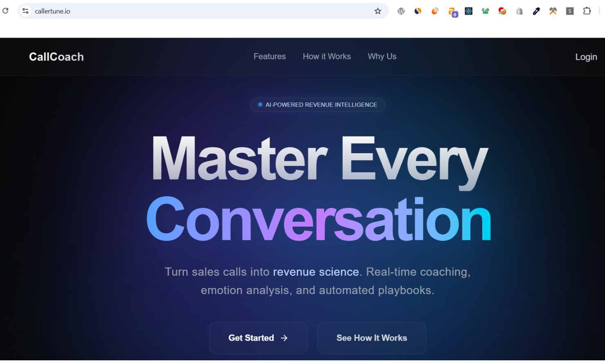The width and height of the screenshot is (605, 364).
Task: Open site settings via the address bar tune icon
Action: pyautogui.click(x=25, y=11)
